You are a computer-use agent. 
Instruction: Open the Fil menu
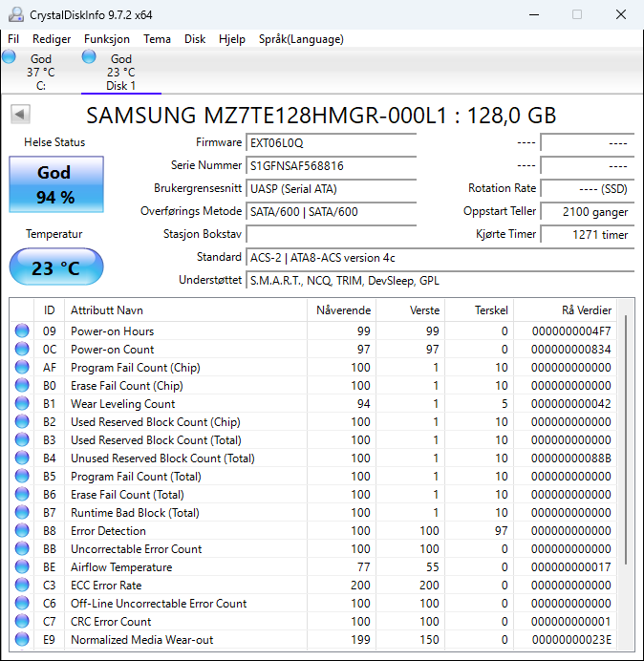point(13,39)
